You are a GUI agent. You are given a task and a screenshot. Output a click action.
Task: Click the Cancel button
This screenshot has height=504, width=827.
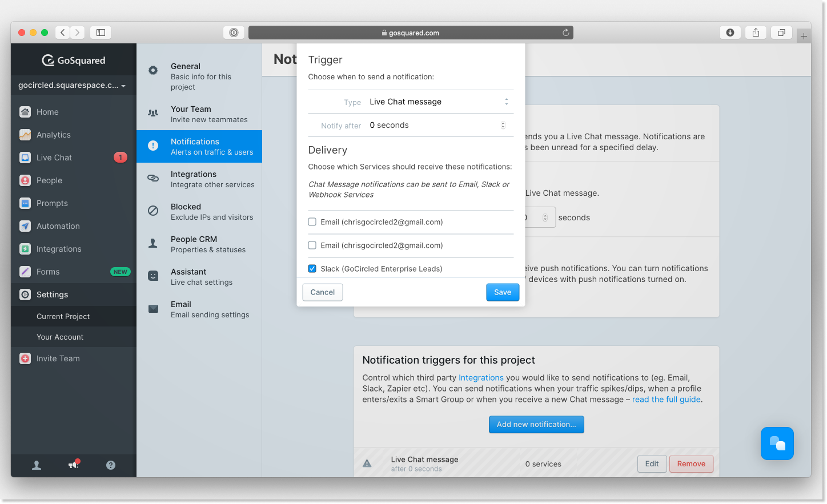point(323,292)
